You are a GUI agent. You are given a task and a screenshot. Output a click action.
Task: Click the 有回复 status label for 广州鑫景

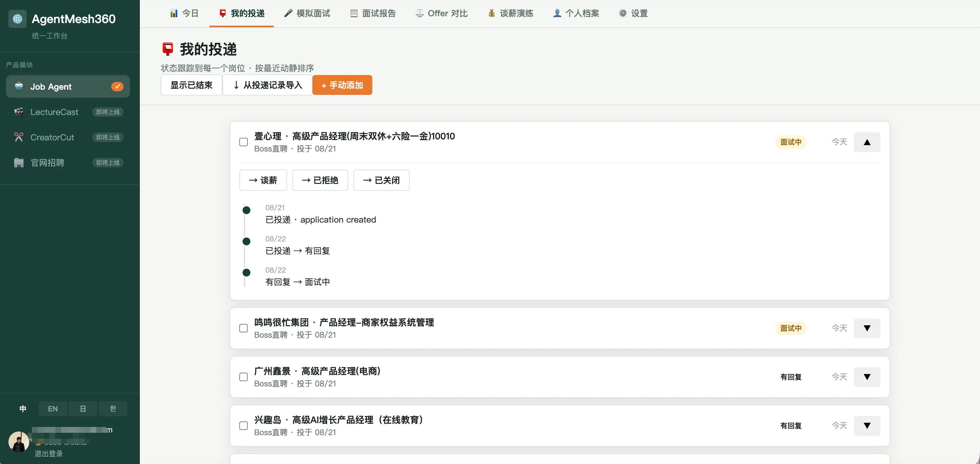tap(791, 377)
